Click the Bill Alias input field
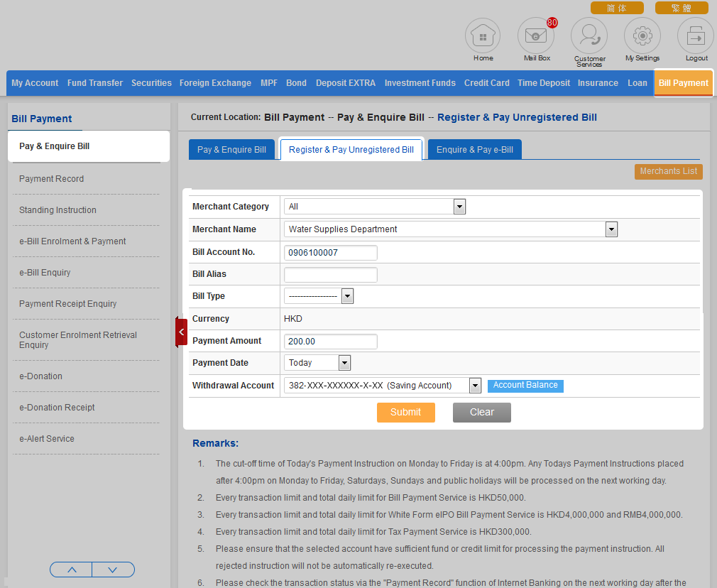Screen dimensions: 717x588 331,274
